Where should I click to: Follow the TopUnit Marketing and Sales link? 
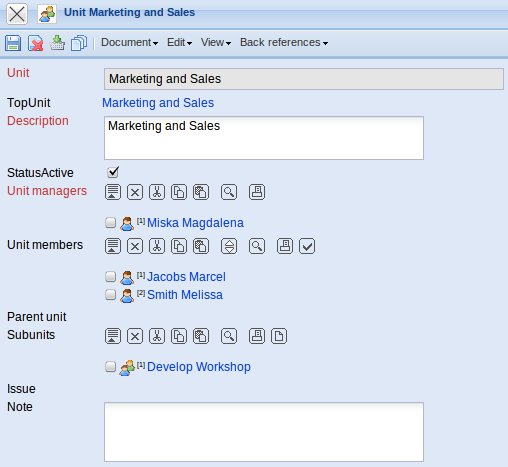tap(158, 103)
